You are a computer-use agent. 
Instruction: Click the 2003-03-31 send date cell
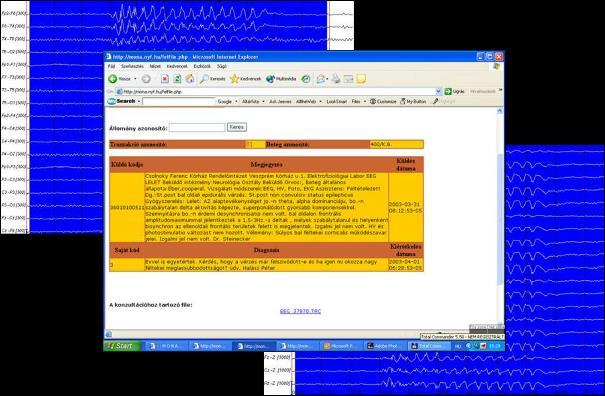pos(406,207)
